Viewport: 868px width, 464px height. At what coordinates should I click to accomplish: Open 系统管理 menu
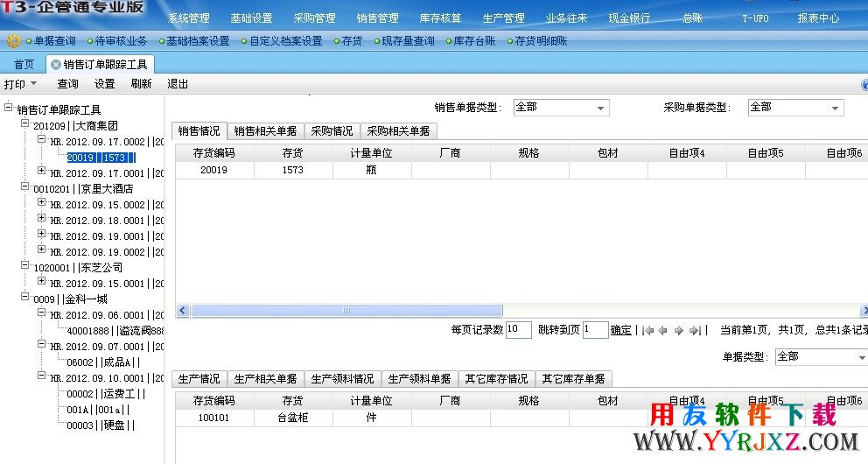click(189, 18)
